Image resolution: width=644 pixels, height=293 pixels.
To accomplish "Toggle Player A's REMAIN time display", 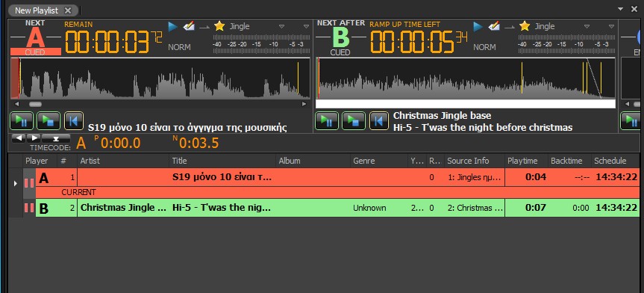I will click(78, 25).
